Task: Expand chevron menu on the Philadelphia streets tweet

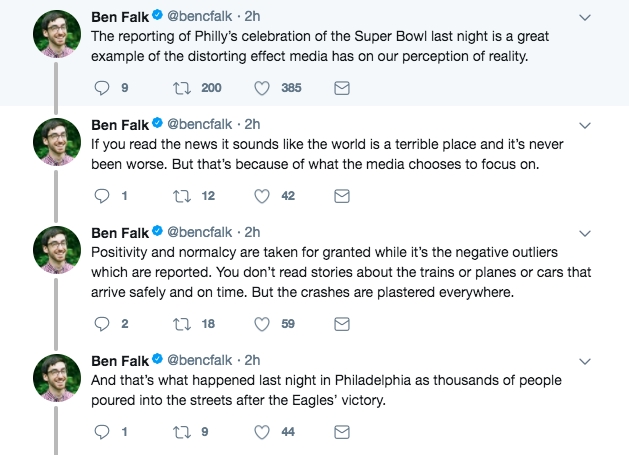Action: pyautogui.click(x=585, y=362)
